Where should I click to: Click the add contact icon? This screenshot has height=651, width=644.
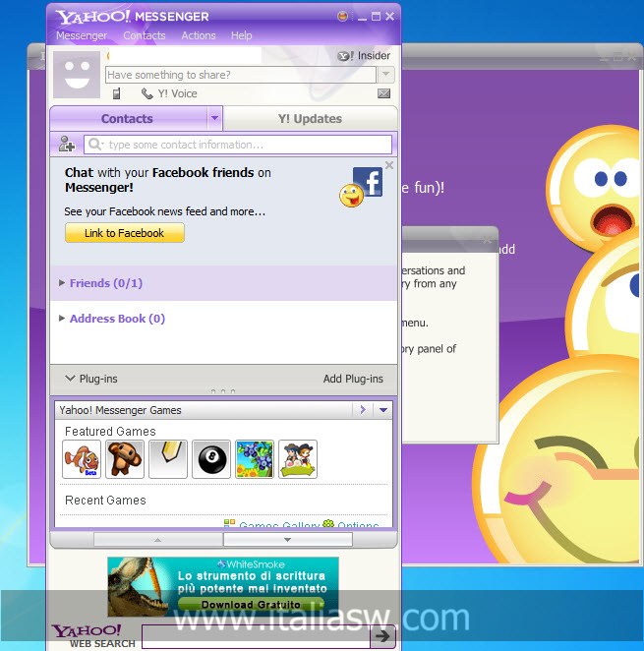pos(67,145)
